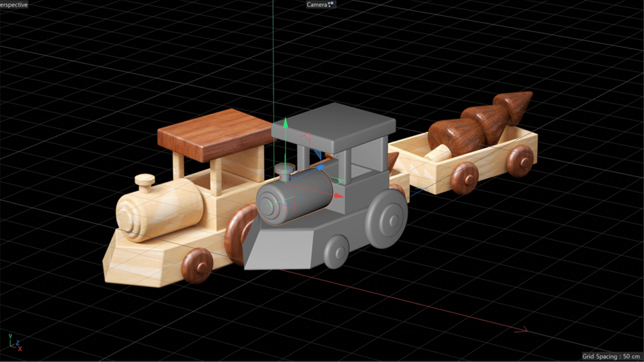This screenshot has height=362, width=644.
Task: Select the wooden locomotive's chimney stack
Action: [144, 183]
